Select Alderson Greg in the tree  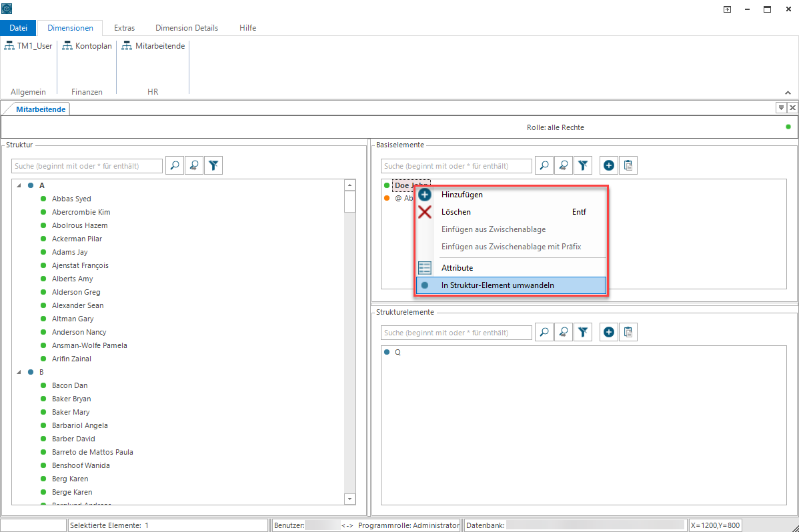point(76,292)
